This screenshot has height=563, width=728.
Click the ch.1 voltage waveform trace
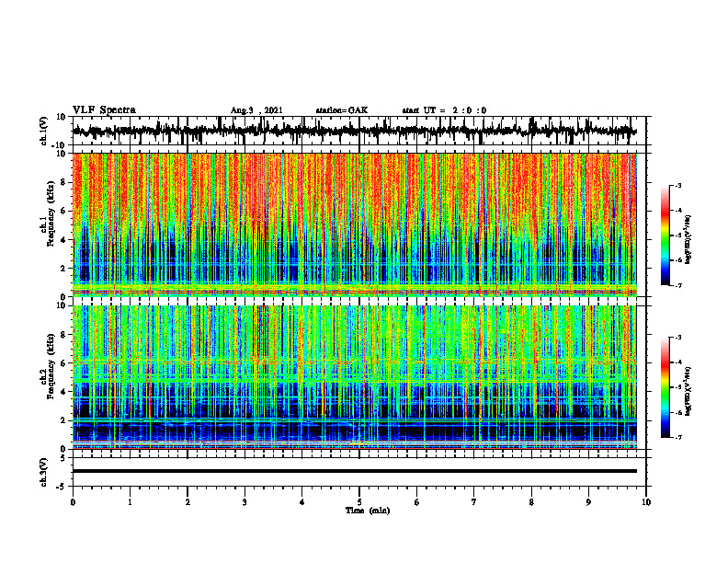(x=354, y=131)
